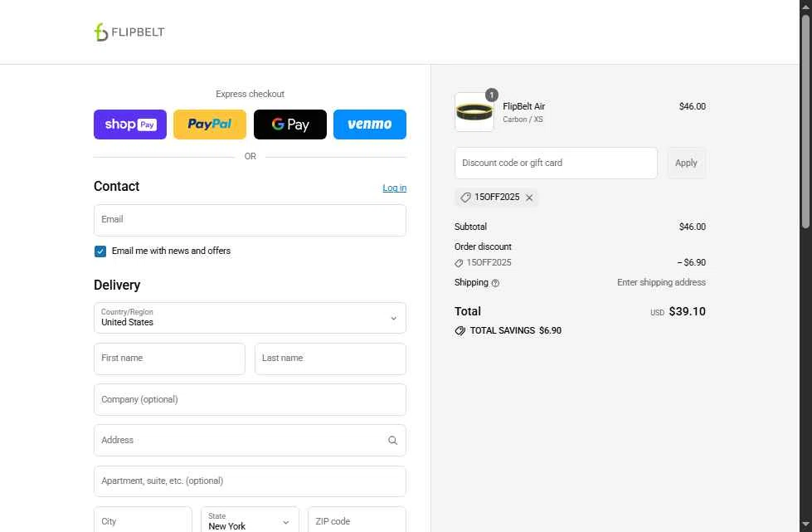Open the Country/Region dropdown
Image resolution: width=812 pixels, height=532 pixels.
coord(250,318)
